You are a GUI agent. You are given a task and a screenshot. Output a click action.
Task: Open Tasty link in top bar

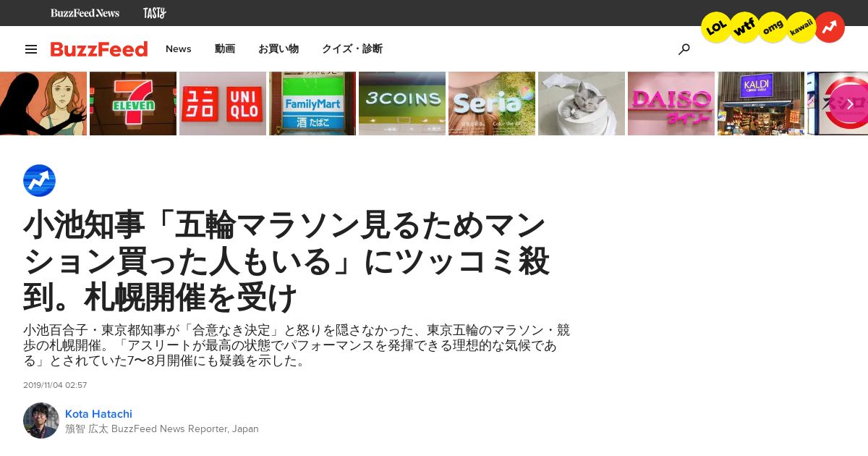point(154,13)
